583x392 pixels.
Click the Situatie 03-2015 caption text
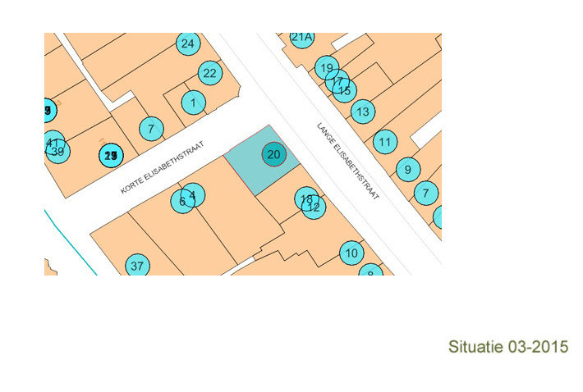click(x=507, y=347)
